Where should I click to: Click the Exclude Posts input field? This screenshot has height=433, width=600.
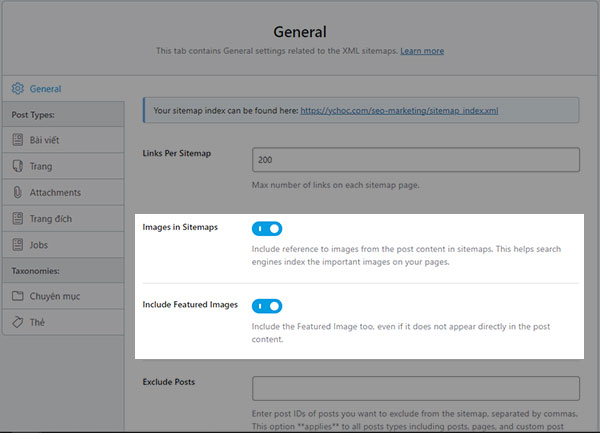[416, 388]
